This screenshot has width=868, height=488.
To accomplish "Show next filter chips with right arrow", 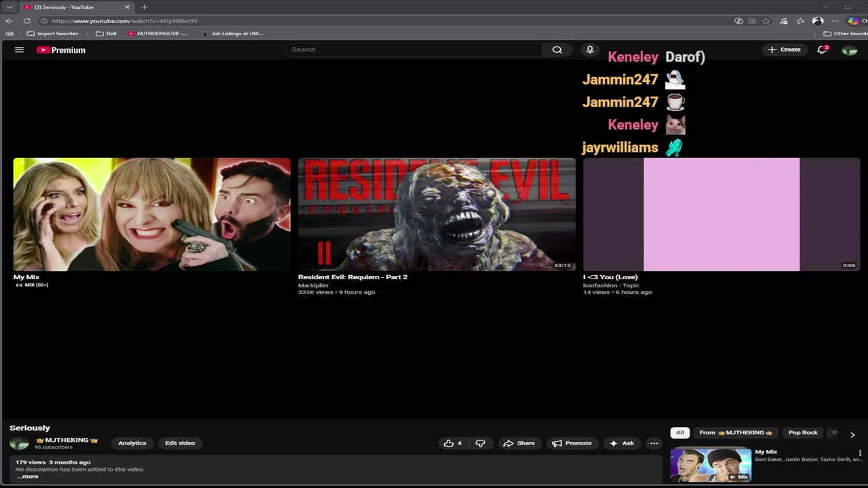I will (x=852, y=434).
